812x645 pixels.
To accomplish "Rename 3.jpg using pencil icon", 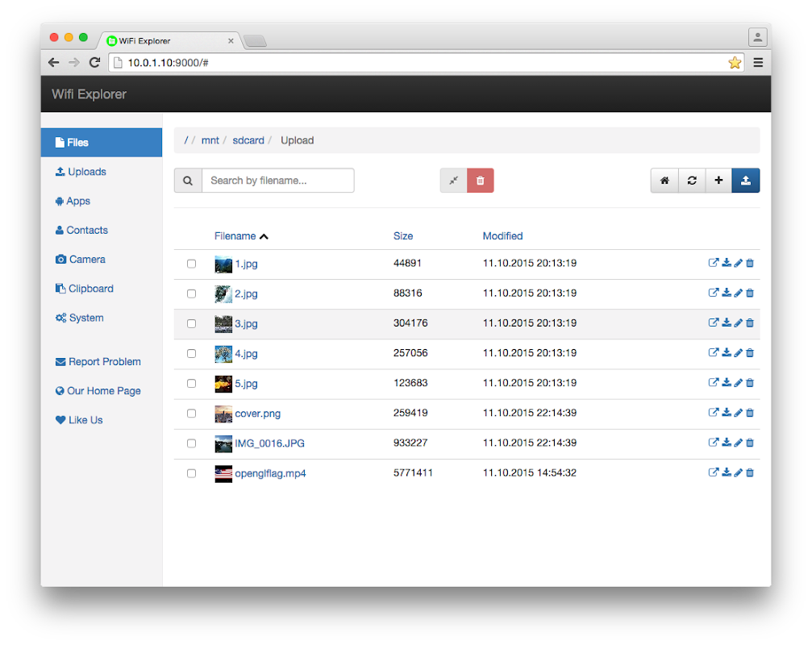I will point(738,322).
